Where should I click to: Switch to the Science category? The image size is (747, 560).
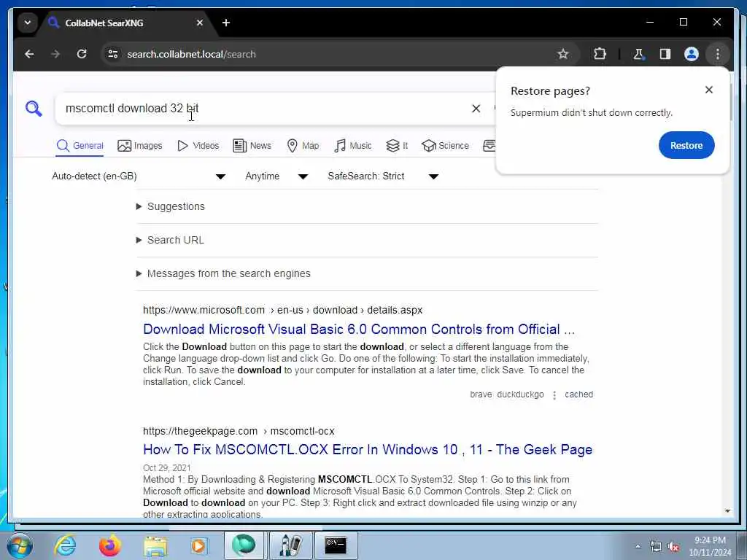tap(446, 146)
